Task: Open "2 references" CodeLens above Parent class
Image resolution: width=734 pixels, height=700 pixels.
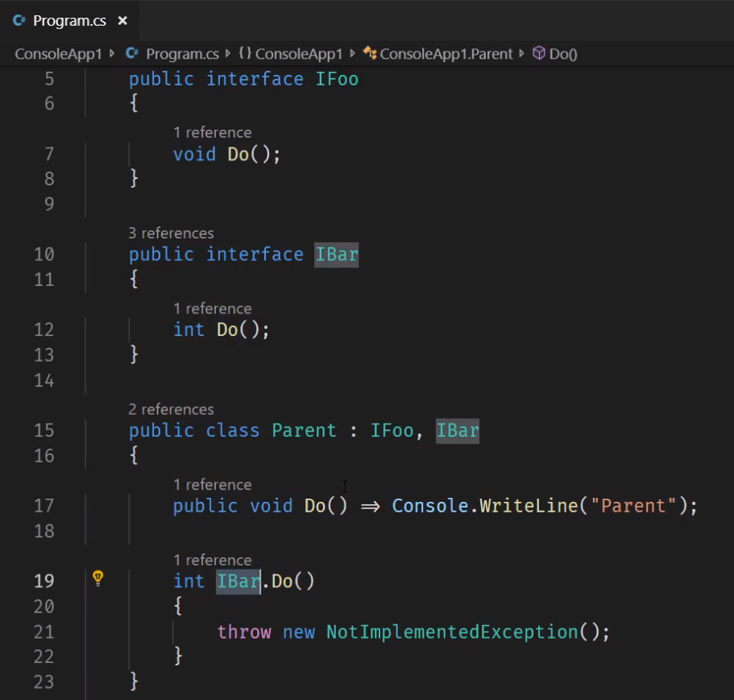Action: (x=171, y=409)
